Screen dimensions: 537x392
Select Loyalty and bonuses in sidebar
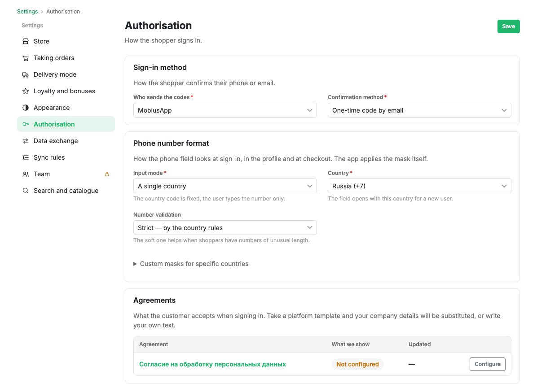tap(66, 91)
